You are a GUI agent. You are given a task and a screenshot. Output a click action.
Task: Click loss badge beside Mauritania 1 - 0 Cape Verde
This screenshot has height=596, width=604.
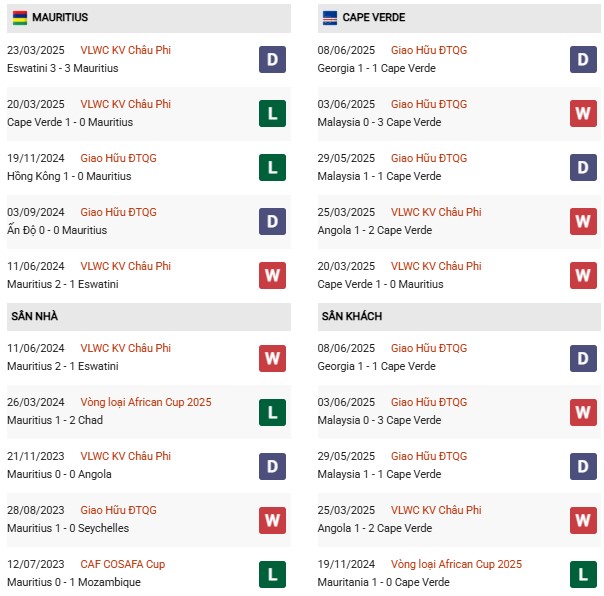(x=583, y=573)
